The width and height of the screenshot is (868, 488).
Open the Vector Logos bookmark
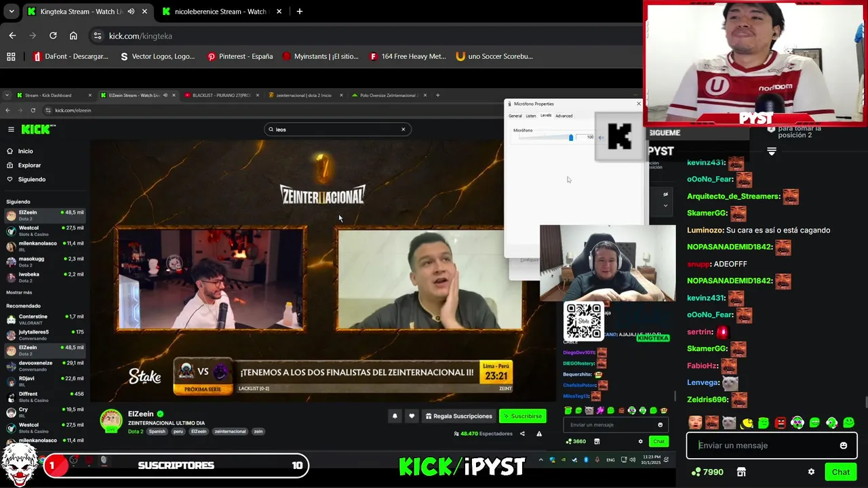[157, 56]
